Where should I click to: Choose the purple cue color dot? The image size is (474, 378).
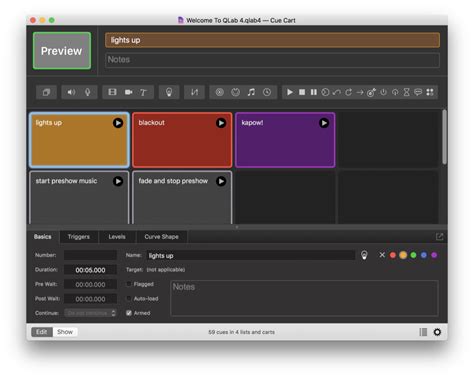(x=434, y=255)
